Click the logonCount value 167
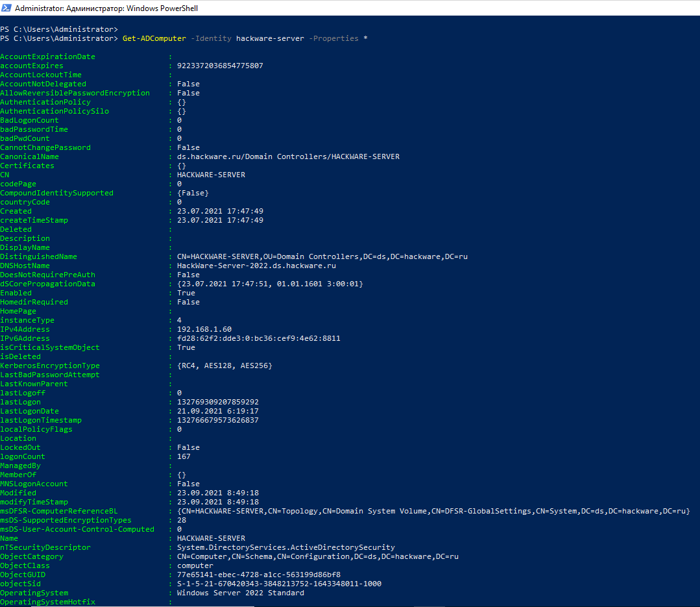The width and height of the screenshot is (700, 607). tap(184, 456)
